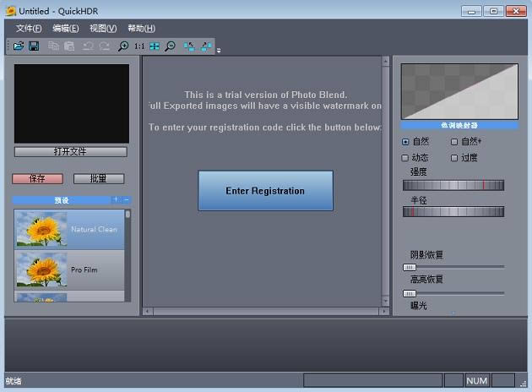Open the toolbar options overflow arrow
Viewport: 532px width, 392px height.
219,50
